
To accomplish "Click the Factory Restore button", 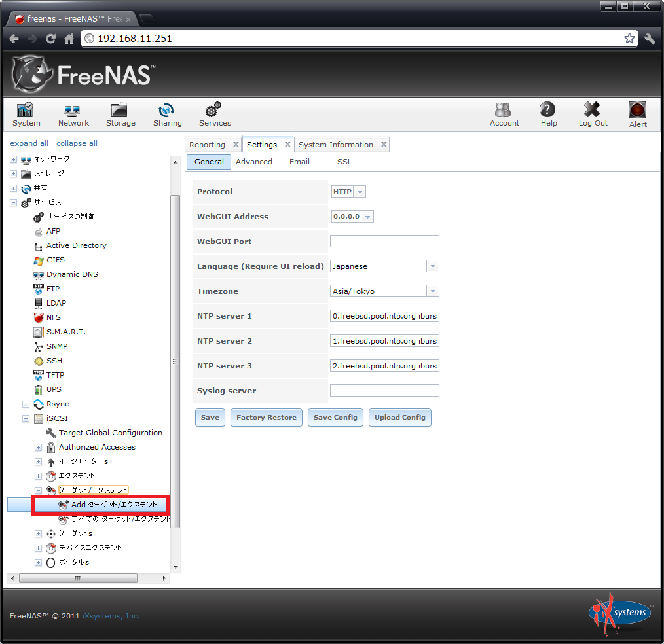I will coord(267,418).
